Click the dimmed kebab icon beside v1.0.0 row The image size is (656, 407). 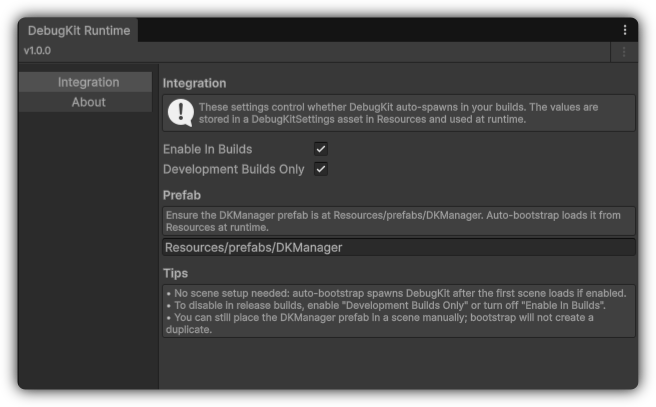[624, 51]
